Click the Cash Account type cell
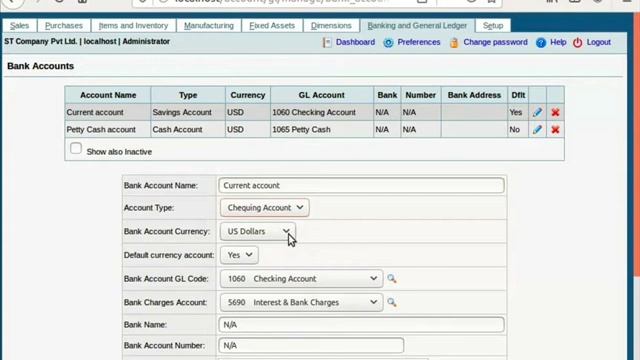Screen dimensions: 640x360 (188, 129)
